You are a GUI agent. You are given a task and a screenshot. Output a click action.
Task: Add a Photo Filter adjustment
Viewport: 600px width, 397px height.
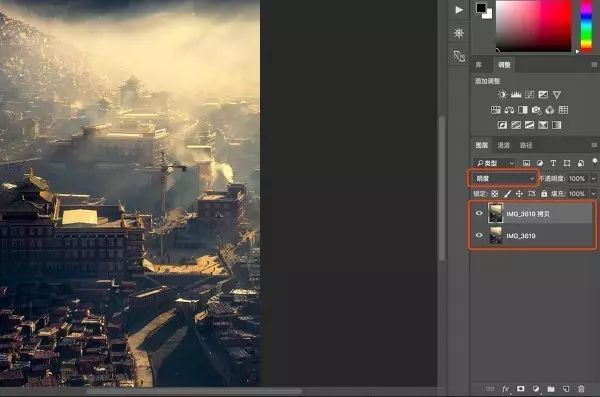pyautogui.click(x=536, y=110)
